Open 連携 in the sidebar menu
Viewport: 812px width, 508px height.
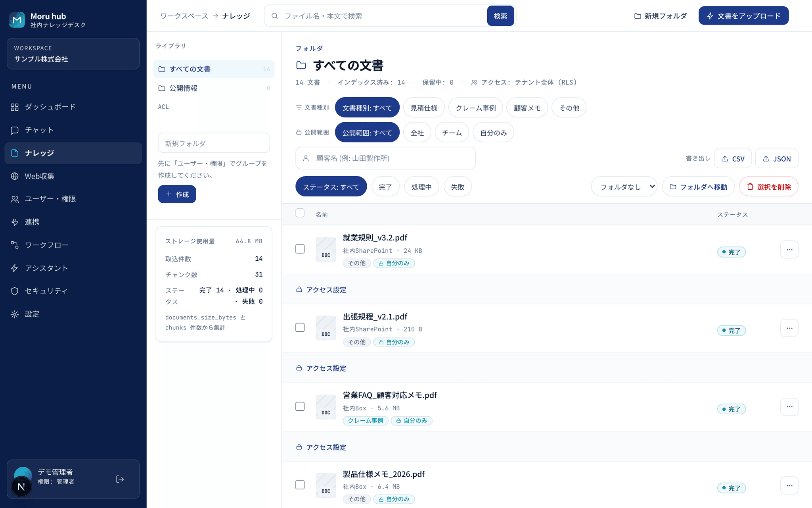(73, 222)
